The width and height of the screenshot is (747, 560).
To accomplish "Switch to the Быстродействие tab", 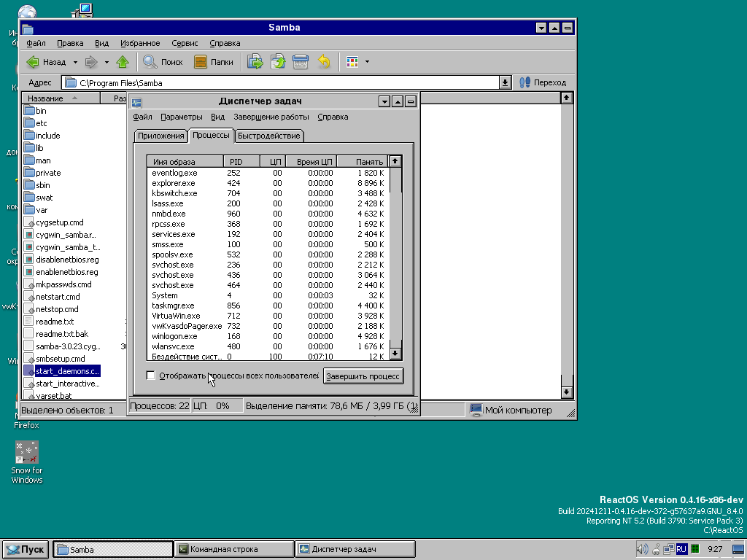I will click(x=269, y=136).
